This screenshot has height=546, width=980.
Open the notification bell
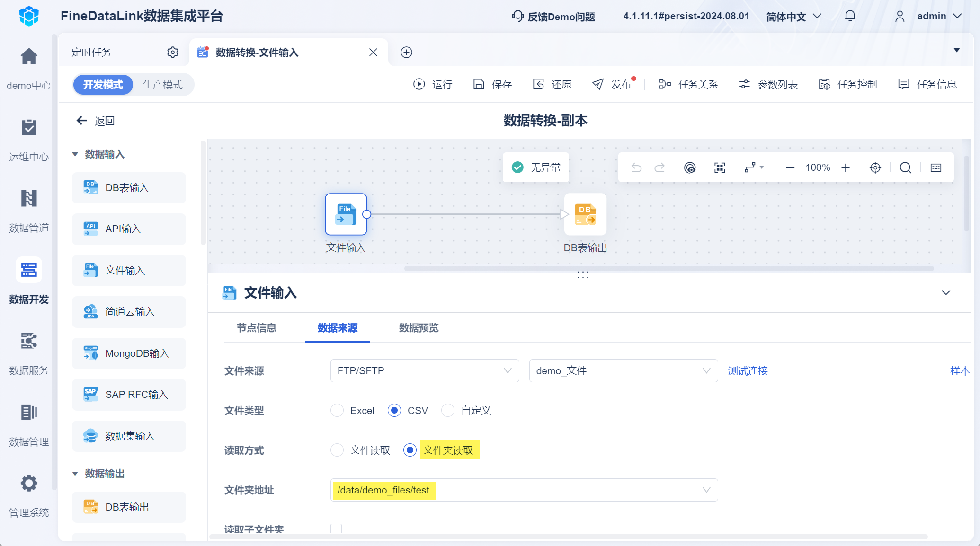point(850,16)
